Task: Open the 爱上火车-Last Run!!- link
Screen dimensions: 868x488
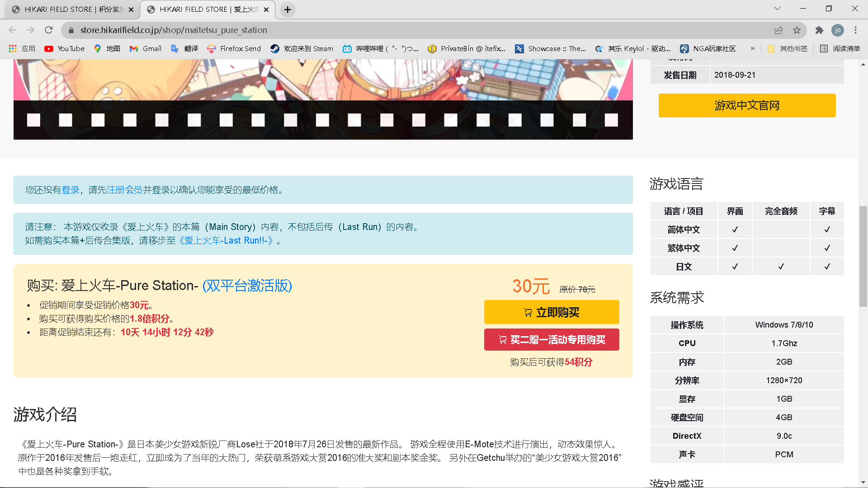Action: click(226, 241)
